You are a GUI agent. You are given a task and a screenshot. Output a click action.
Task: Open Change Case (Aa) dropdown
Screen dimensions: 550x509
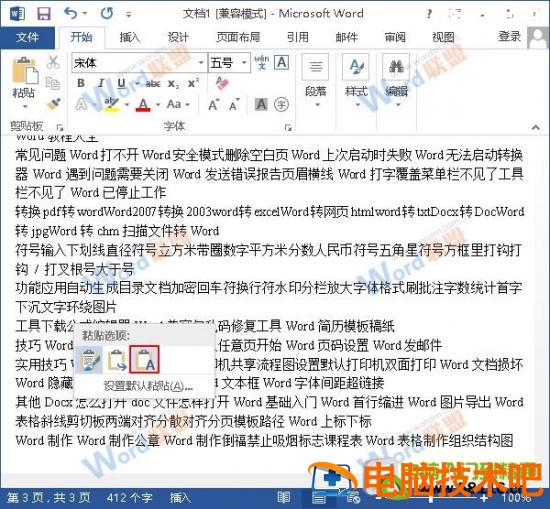point(178,104)
